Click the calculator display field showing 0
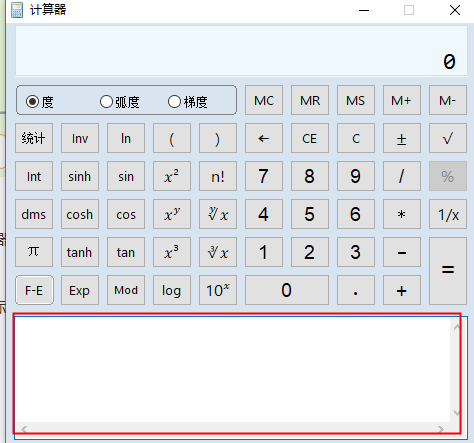This screenshot has height=443, width=474. click(x=241, y=51)
